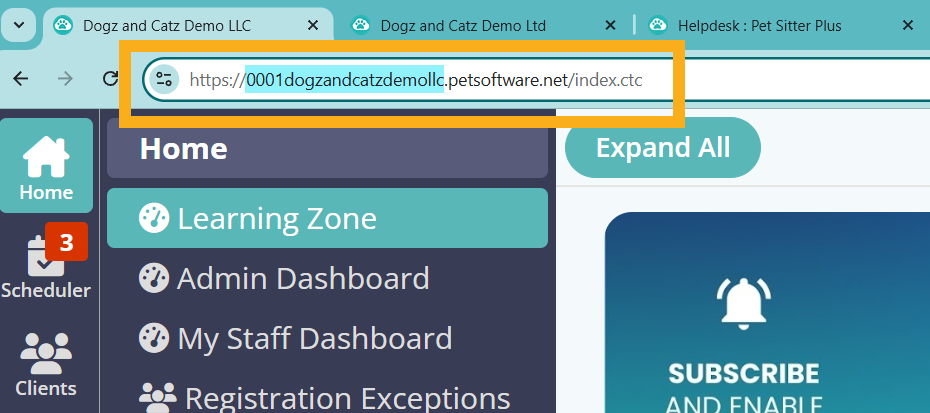Click the Expand All button

click(663, 148)
